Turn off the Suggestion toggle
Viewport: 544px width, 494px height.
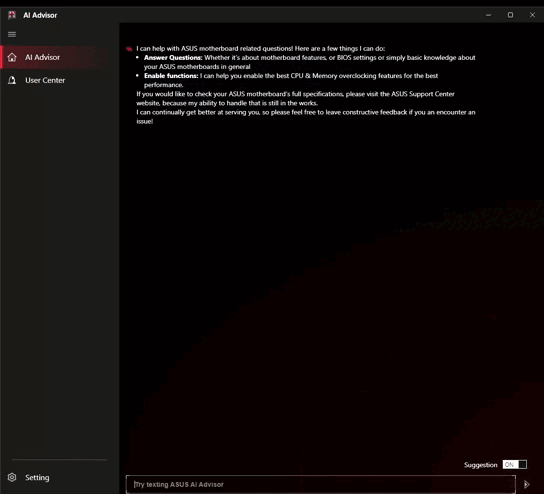[x=515, y=465]
